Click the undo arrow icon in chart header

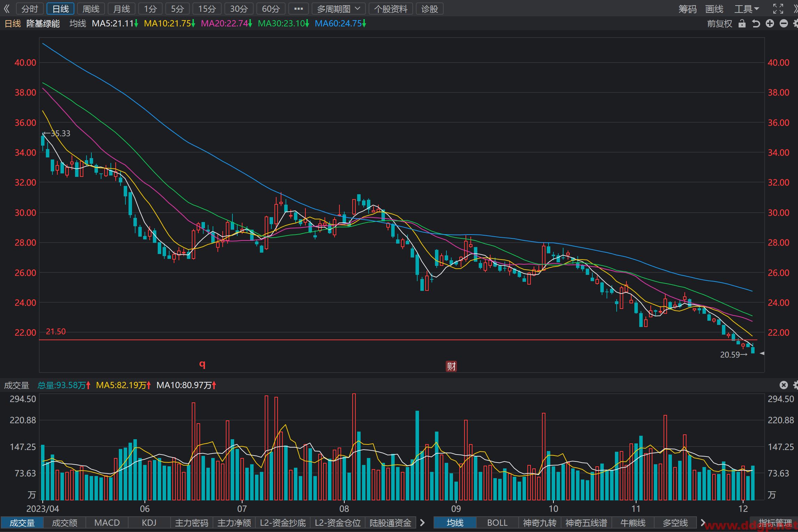(x=756, y=24)
